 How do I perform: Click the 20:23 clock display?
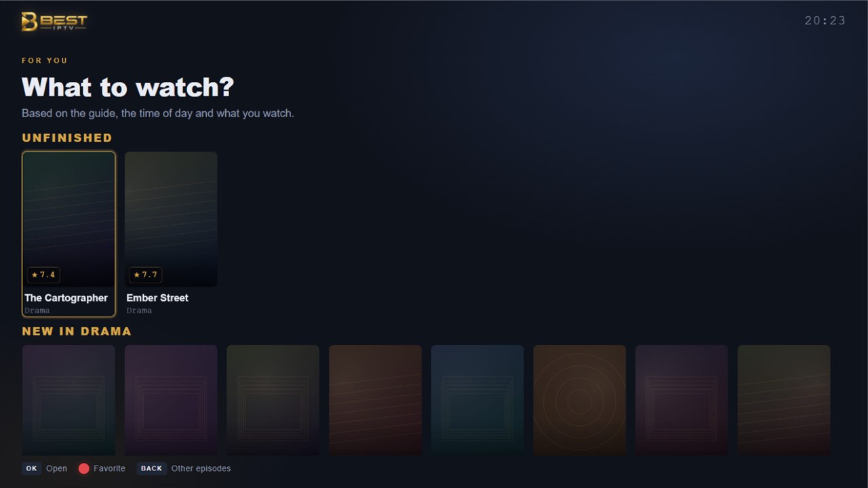825,21
